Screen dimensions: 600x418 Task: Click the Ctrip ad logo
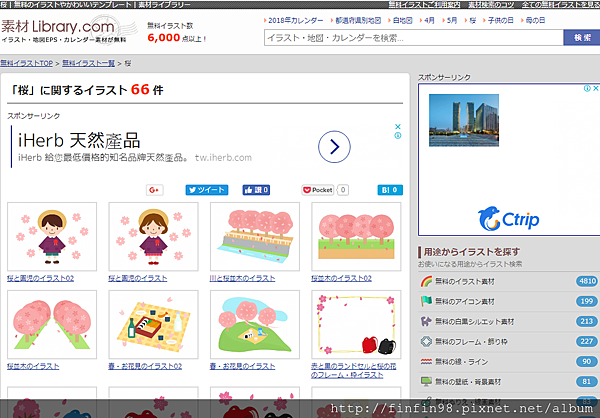[x=509, y=219]
